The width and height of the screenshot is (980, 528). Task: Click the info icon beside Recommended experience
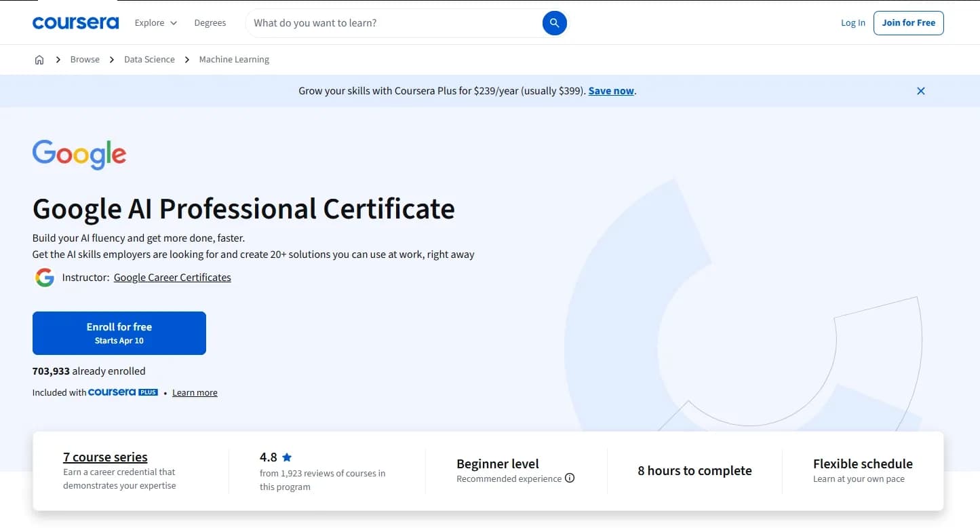tap(570, 478)
